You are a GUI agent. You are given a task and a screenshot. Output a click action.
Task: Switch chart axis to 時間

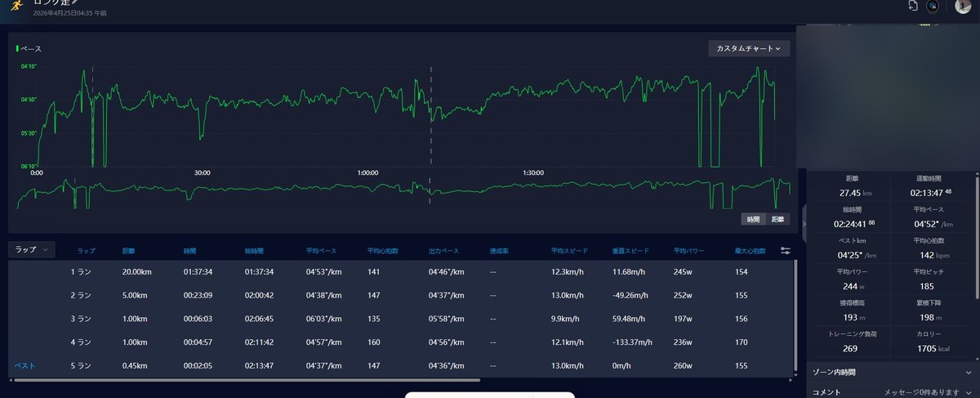point(752,219)
